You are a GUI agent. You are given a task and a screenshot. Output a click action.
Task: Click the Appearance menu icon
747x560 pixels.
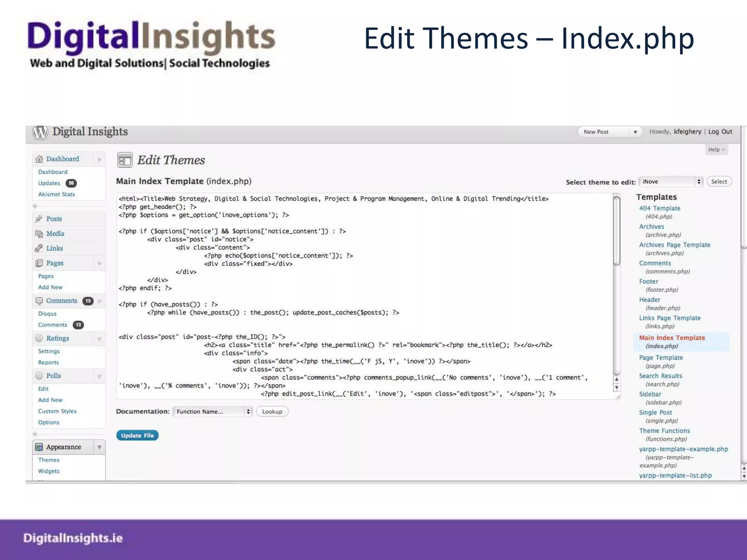[39, 447]
